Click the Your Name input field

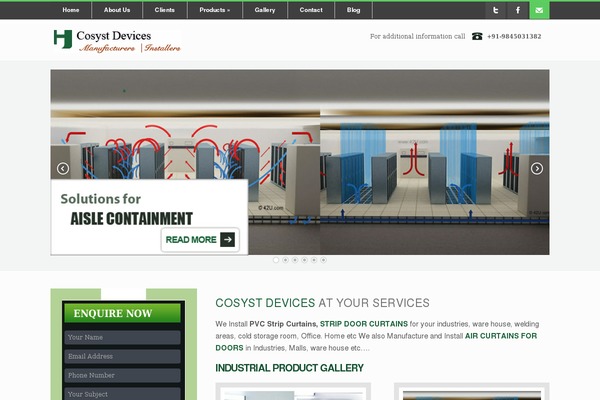[122, 337]
